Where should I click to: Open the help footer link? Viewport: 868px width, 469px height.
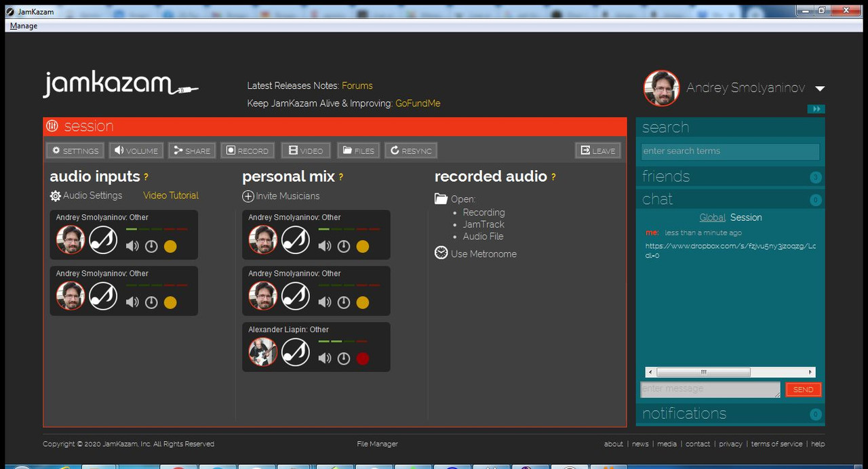pos(818,444)
